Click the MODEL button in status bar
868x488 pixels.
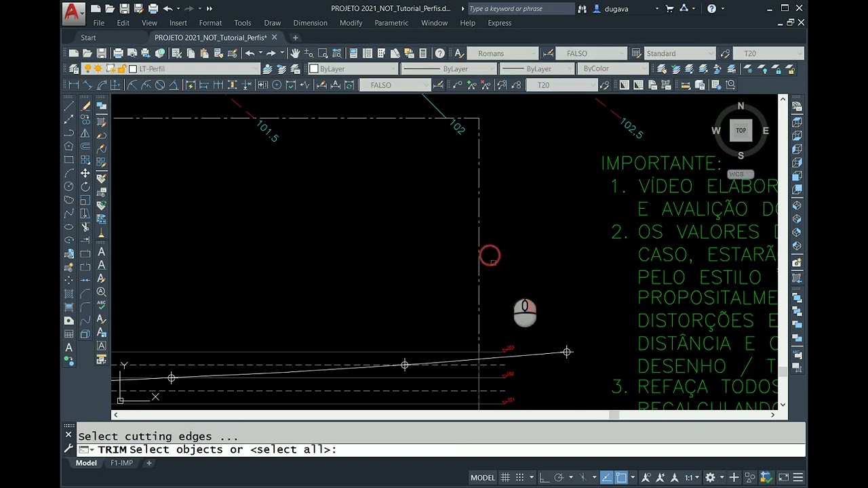[x=483, y=477]
